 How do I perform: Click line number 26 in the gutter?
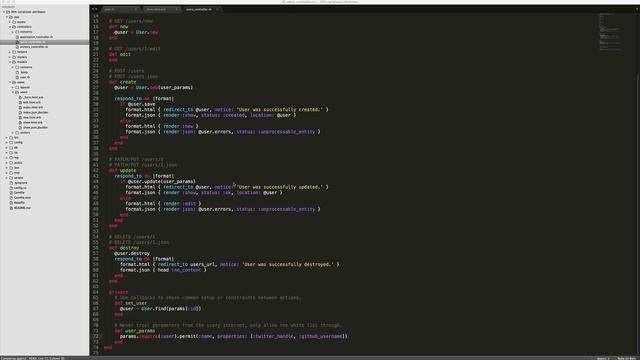[96, 82]
